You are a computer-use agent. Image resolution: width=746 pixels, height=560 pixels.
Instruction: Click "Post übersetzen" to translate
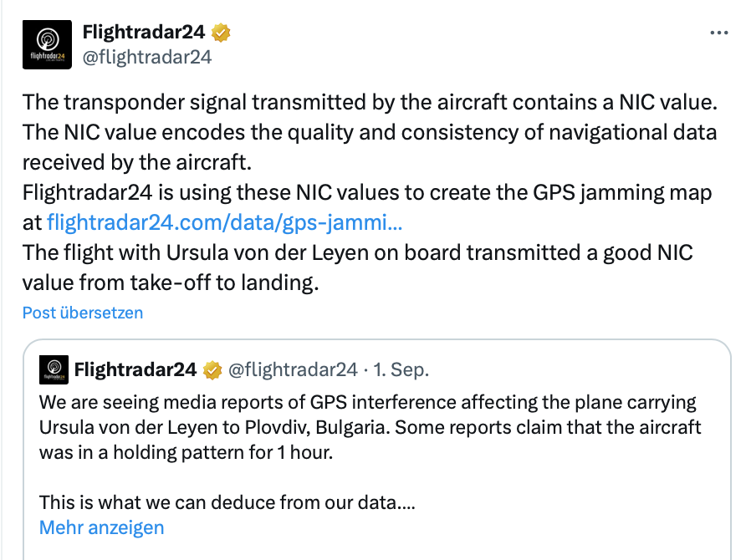point(83,313)
